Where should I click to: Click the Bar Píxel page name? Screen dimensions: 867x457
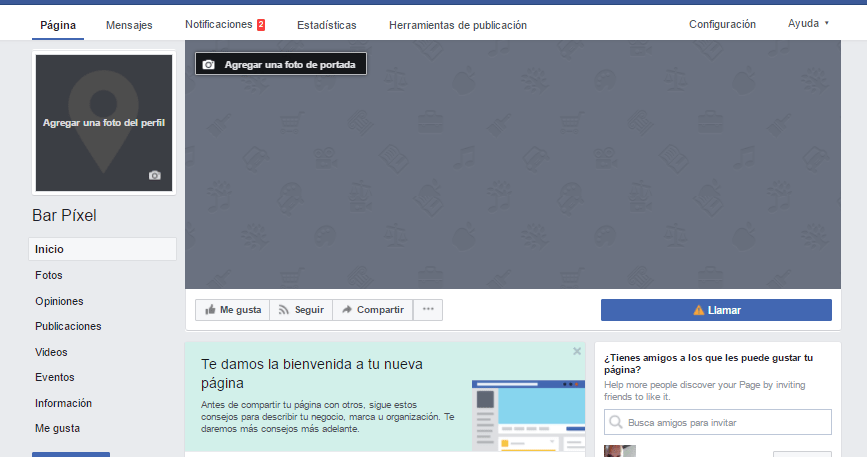(64, 215)
